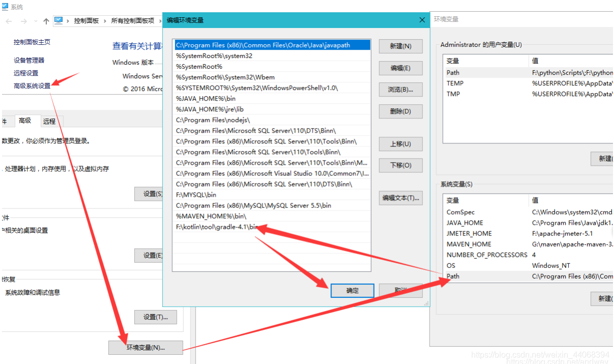
Task: Click 值 column header in system variables
Action: click(x=571, y=200)
